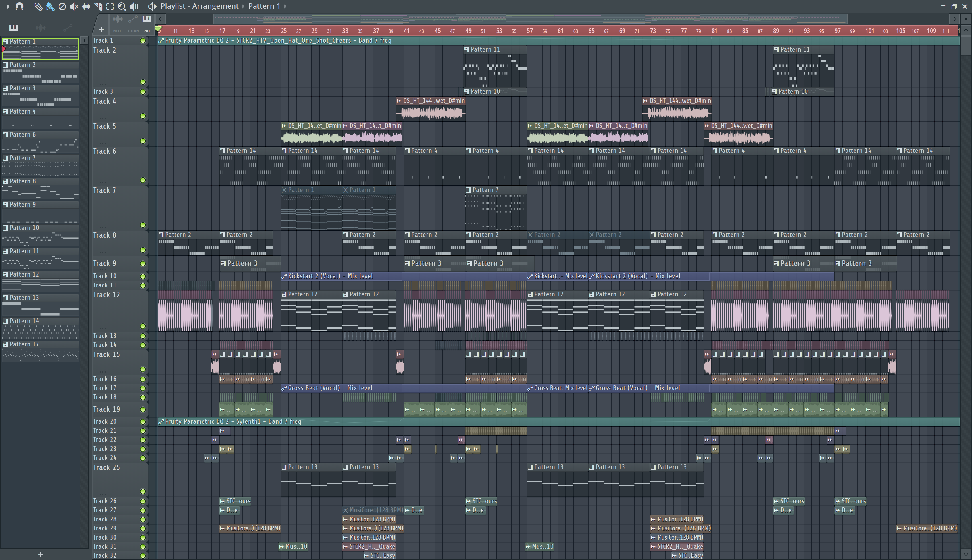The height and width of the screenshot is (560, 972).
Task: Open menu of first Pattern 12 clip
Action: 284,294
